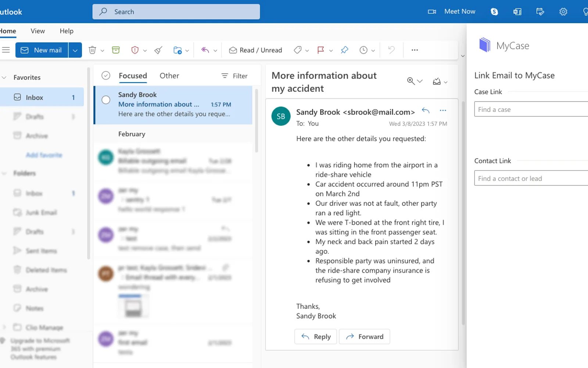Click the Reply button below the message
The image size is (588, 368).
pyautogui.click(x=316, y=336)
